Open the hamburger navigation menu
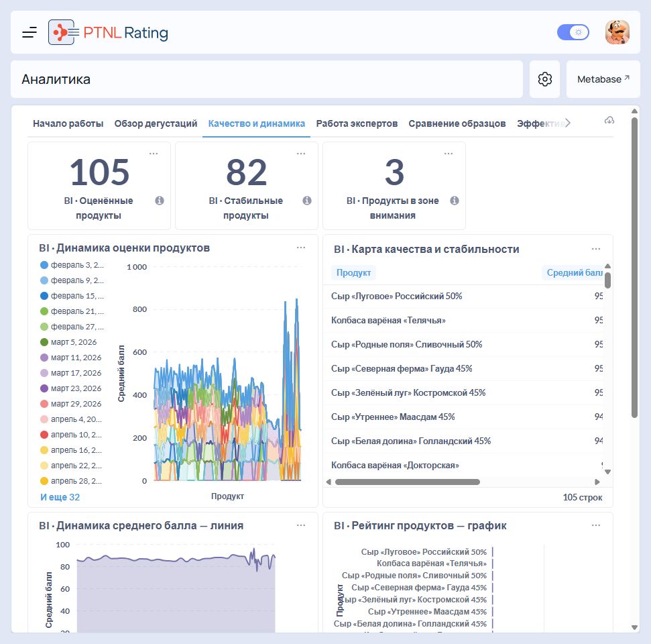The image size is (651, 644). pyautogui.click(x=29, y=32)
